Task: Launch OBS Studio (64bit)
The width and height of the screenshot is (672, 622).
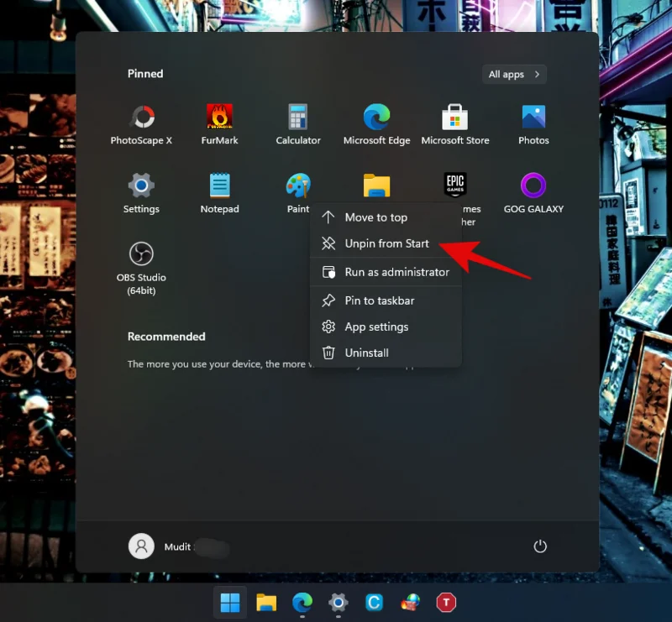Action: coord(141,254)
